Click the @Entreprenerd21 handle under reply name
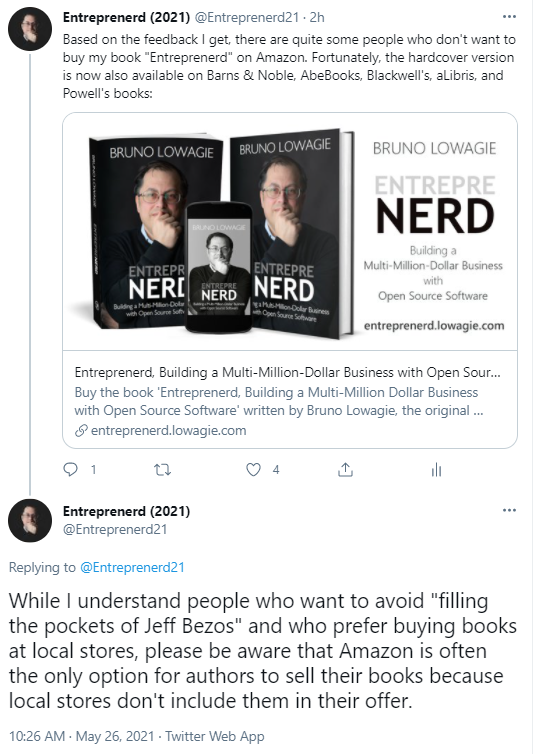Screen dimensions: 535x754 [x=115, y=529]
